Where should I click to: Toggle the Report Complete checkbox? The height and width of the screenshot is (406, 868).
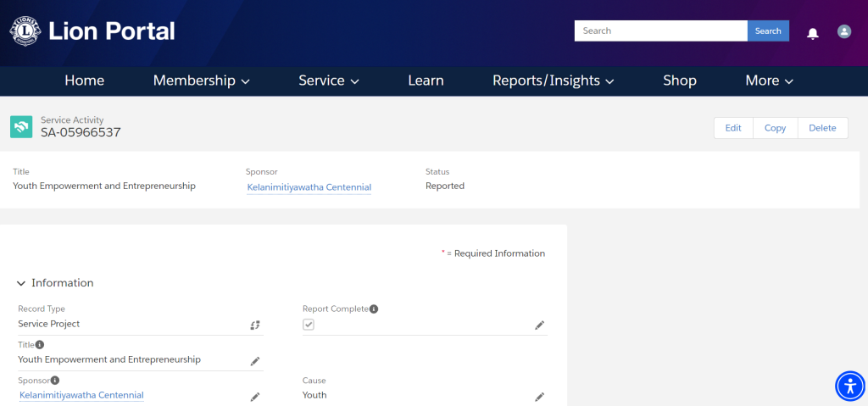click(309, 325)
